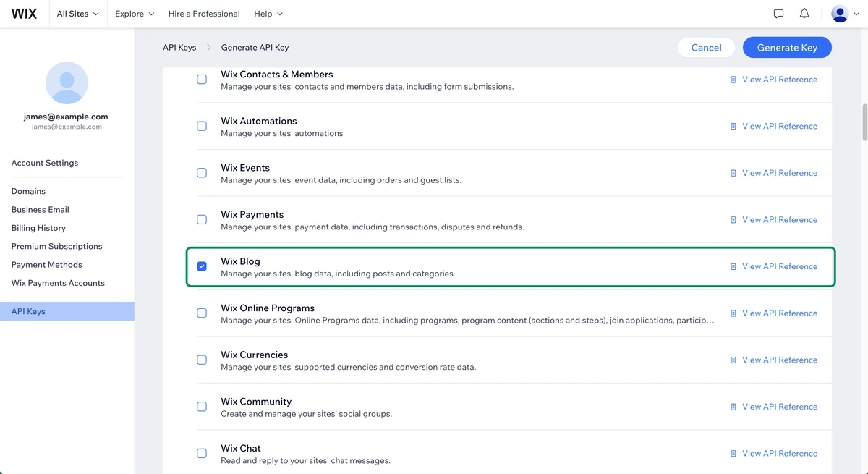Open the chat messages icon in header
868x474 pixels.
point(778,14)
